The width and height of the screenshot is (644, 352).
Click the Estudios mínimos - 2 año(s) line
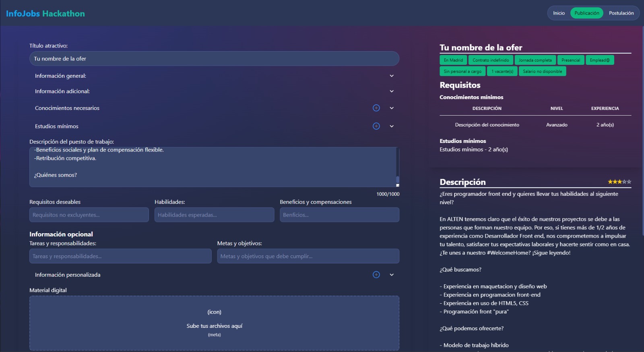tap(474, 149)
